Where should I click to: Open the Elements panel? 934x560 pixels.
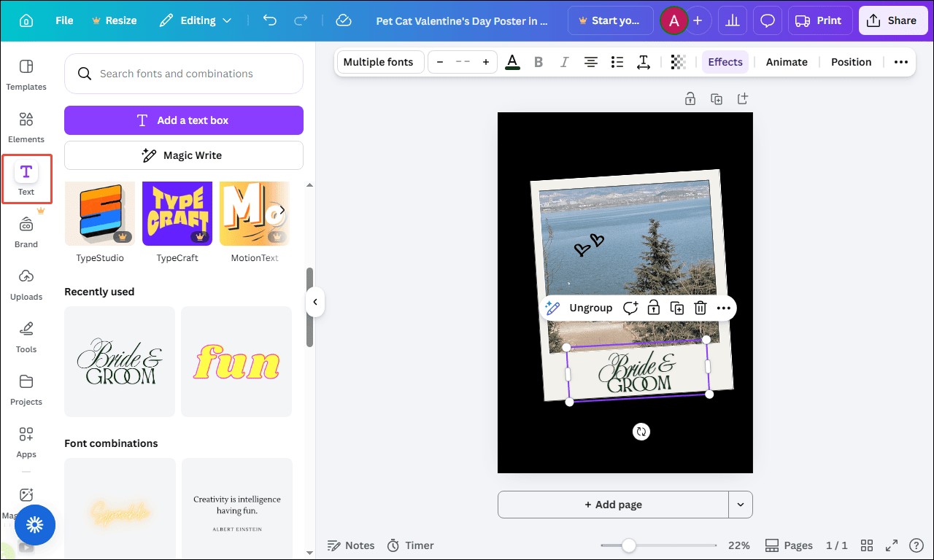(x=26, y=125)
